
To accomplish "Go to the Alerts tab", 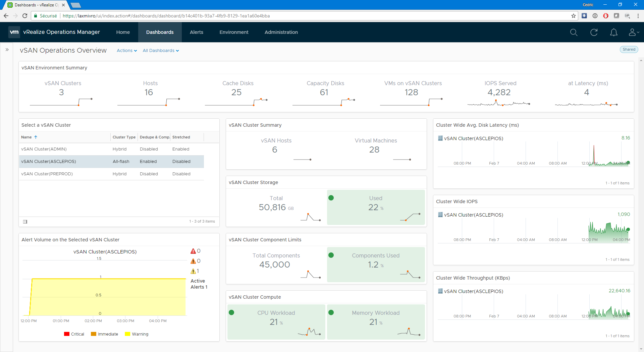I will pyautogui.click(x=196, y=32).
